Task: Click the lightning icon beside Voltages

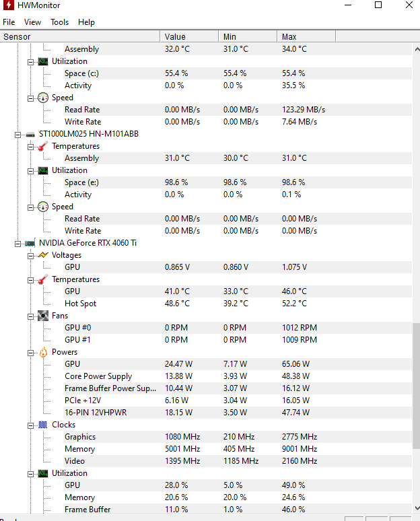Action: click(x=43, y=255)
